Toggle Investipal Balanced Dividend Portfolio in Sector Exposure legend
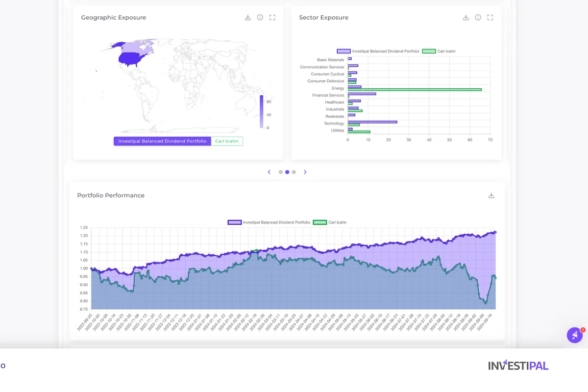Screen dimensions: 588x392 pos(377,51)
